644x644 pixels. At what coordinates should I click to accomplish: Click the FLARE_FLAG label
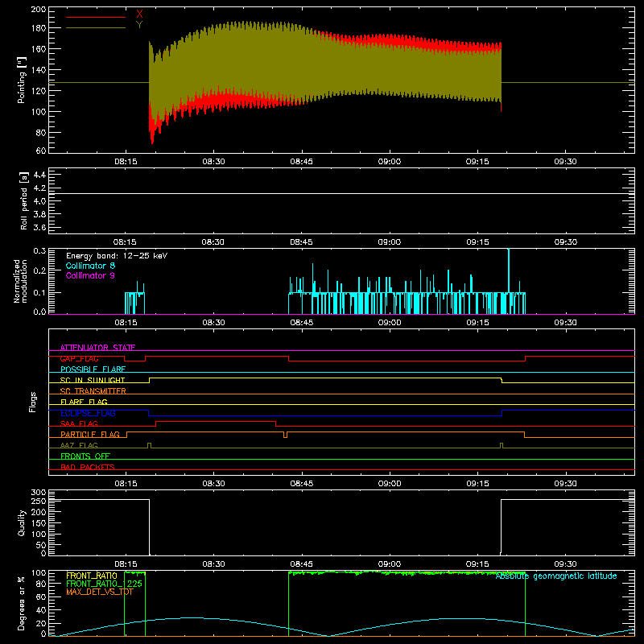(x=84, y=402)
